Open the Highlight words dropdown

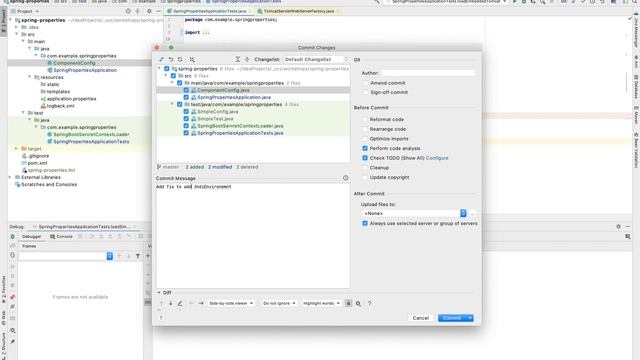click(x=321, y=303)
